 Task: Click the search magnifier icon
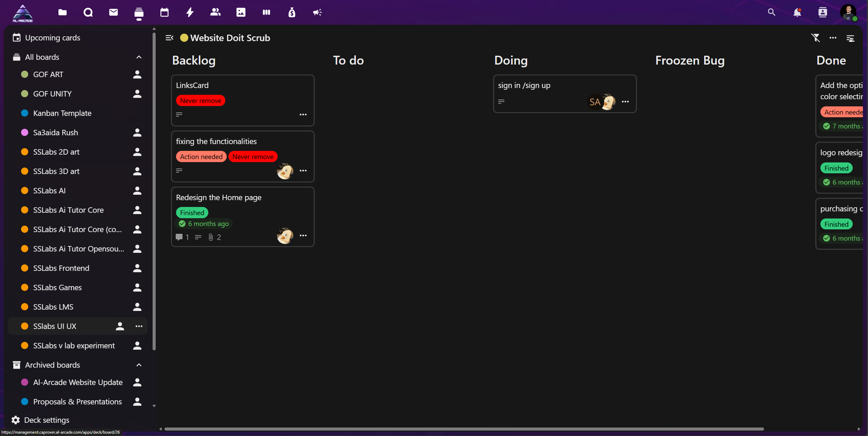[771, 13]
